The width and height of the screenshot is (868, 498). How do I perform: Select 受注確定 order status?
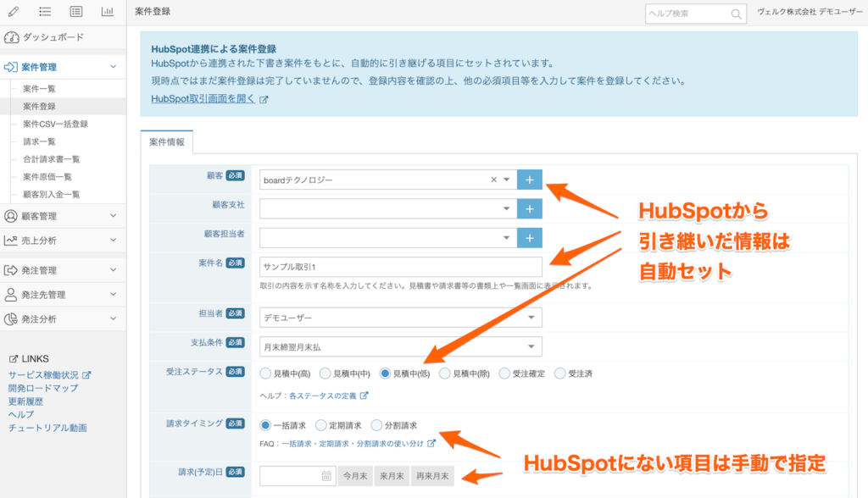click(504, 373)
